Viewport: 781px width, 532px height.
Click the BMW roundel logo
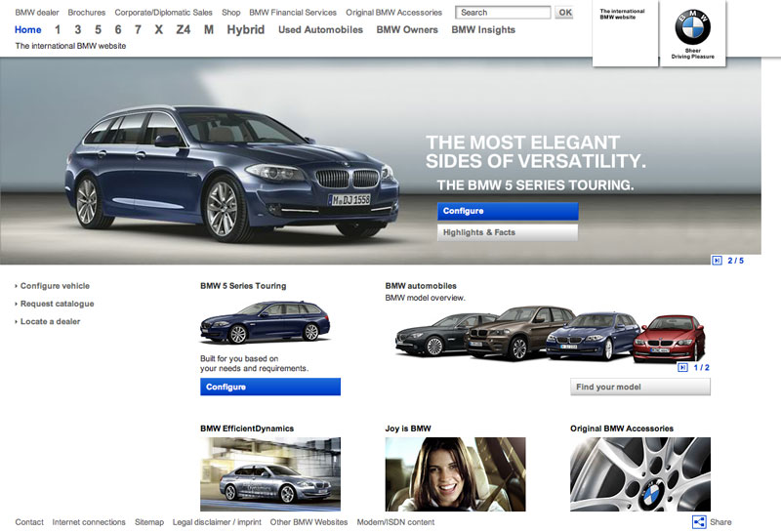point(692,27)
